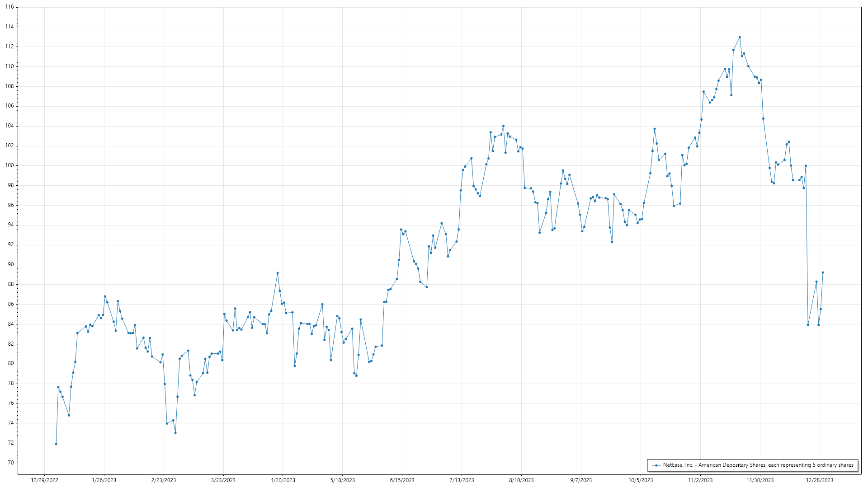Click the 12/29/2022 x-axis date label

click(44, 480)
